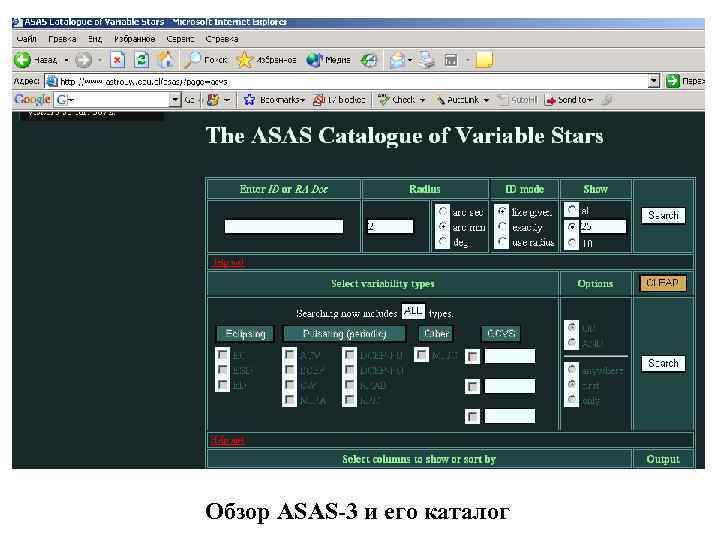The image size is (720, 540).
Task: Click the page icon in address bar
Action: pos(52,81)
